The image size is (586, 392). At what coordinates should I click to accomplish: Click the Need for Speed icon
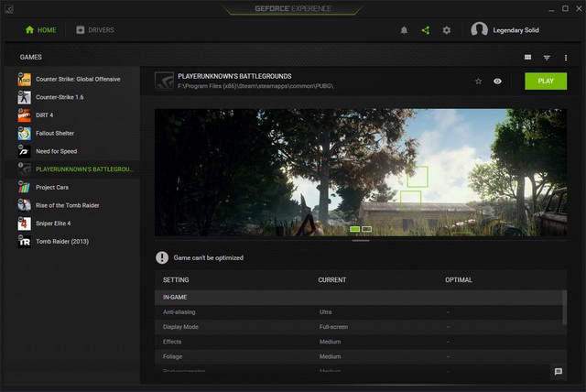point(25,151)
